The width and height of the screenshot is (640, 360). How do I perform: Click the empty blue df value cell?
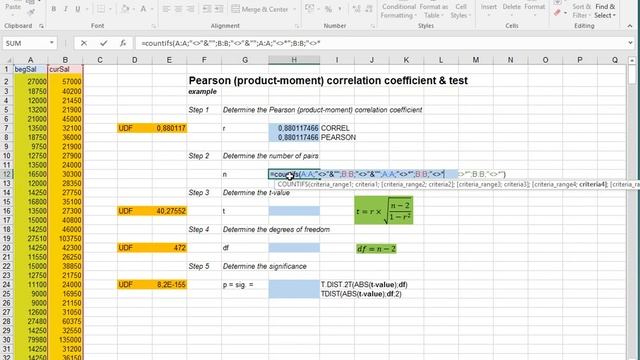coord(294,248)
